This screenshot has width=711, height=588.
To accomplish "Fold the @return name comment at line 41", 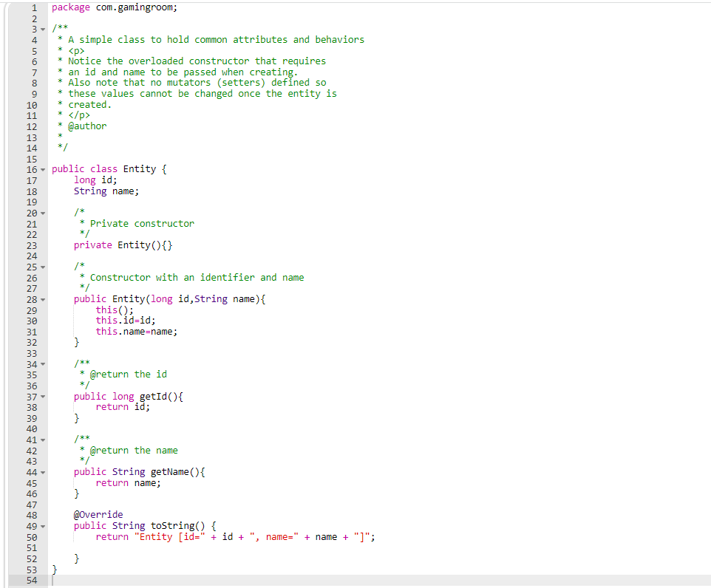I will [x=43, y=440].
